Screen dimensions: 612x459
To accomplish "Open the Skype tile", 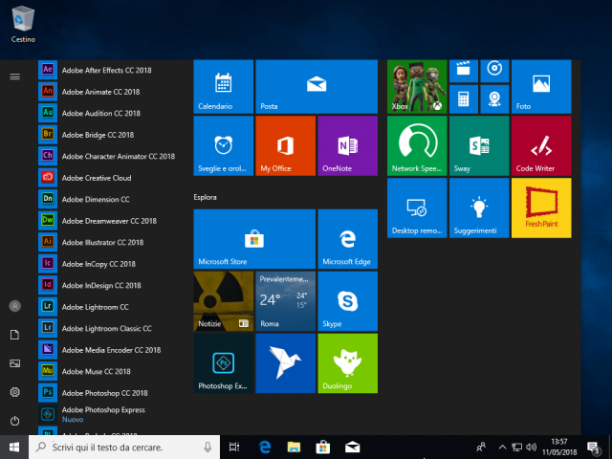I will [348, 301].
